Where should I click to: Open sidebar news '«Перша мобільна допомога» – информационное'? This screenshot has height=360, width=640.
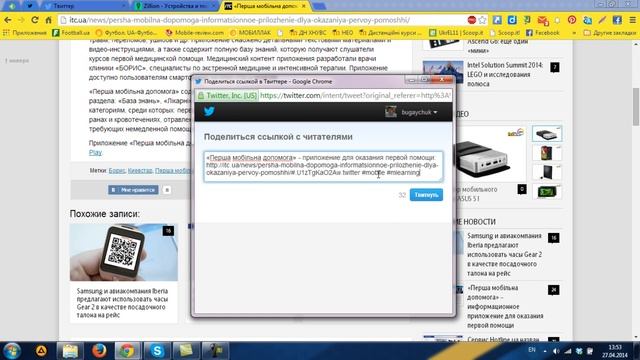click(x=505, y=307)
